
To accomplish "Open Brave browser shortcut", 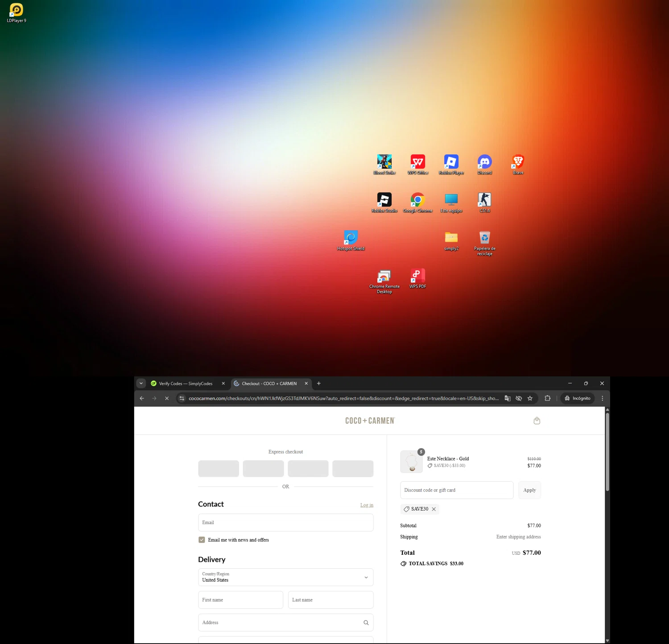I will (x=518, y=165).
